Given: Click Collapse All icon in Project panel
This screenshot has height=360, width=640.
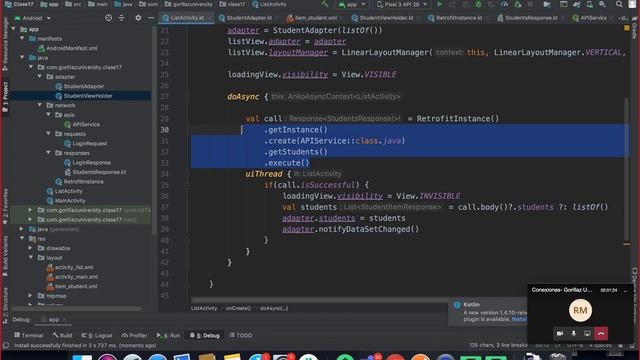Looking at the screenshot, I should click(121, 18).
